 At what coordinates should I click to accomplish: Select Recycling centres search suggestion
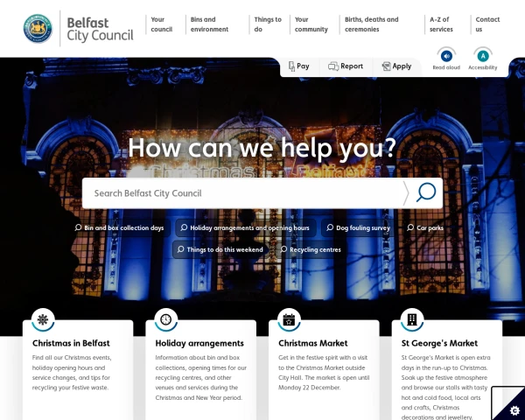click(311, 249)
